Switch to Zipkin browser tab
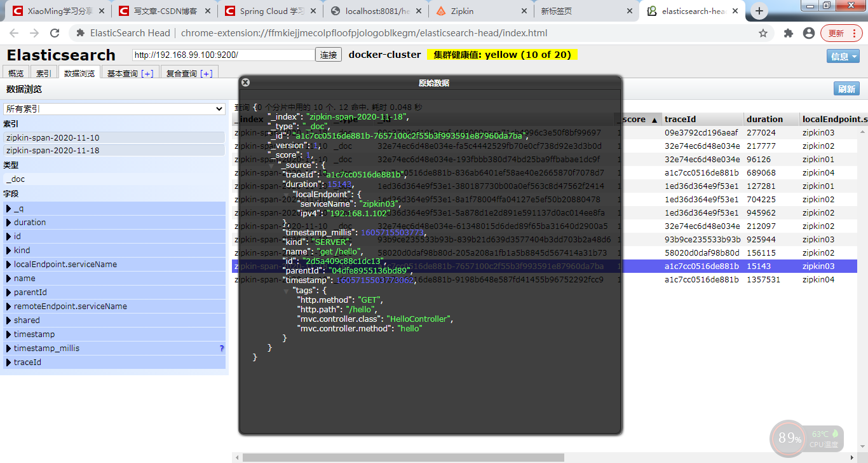The height and width of the screenshot is (463, 868). tap(480, 11)
